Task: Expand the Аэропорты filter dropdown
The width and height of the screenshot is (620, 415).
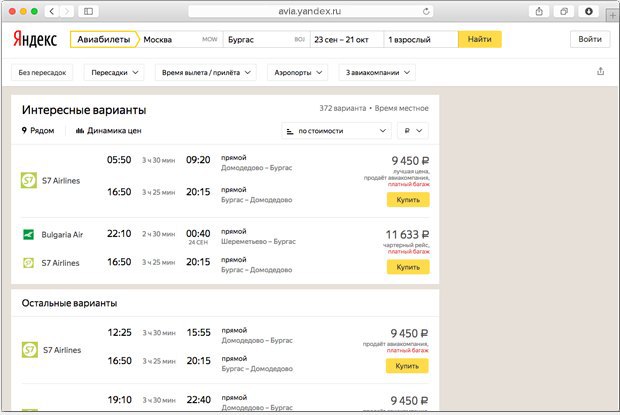Action: point(298,73)
